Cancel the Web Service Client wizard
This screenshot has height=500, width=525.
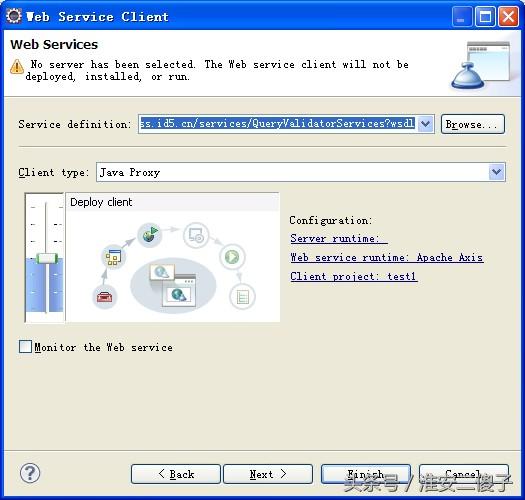point(464,474)
